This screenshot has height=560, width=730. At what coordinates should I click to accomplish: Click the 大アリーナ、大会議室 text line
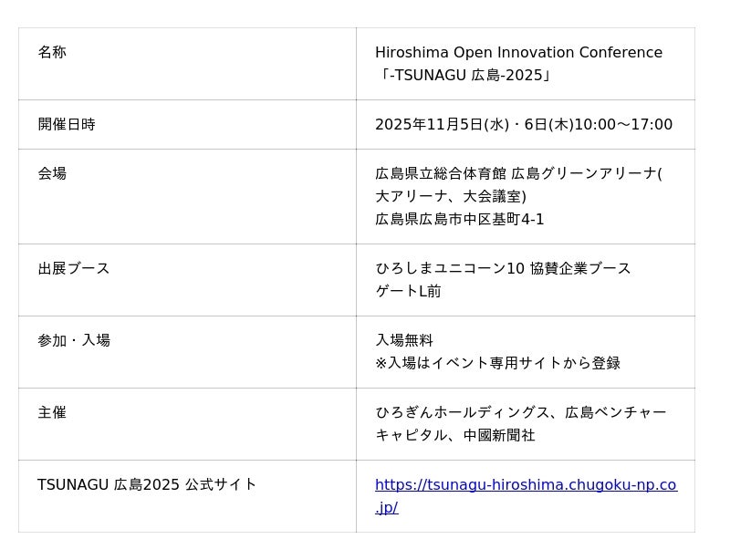point(451,196)
